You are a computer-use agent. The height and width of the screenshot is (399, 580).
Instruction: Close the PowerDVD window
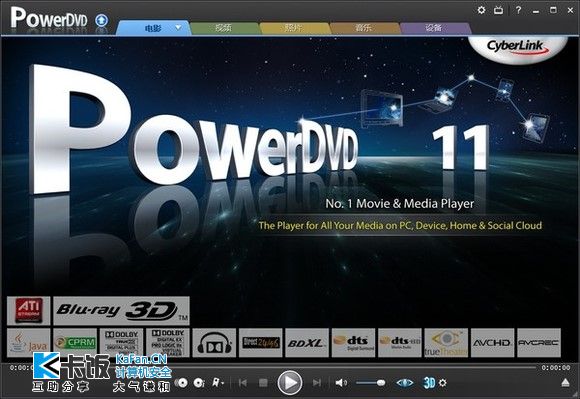tap(570, 10)
